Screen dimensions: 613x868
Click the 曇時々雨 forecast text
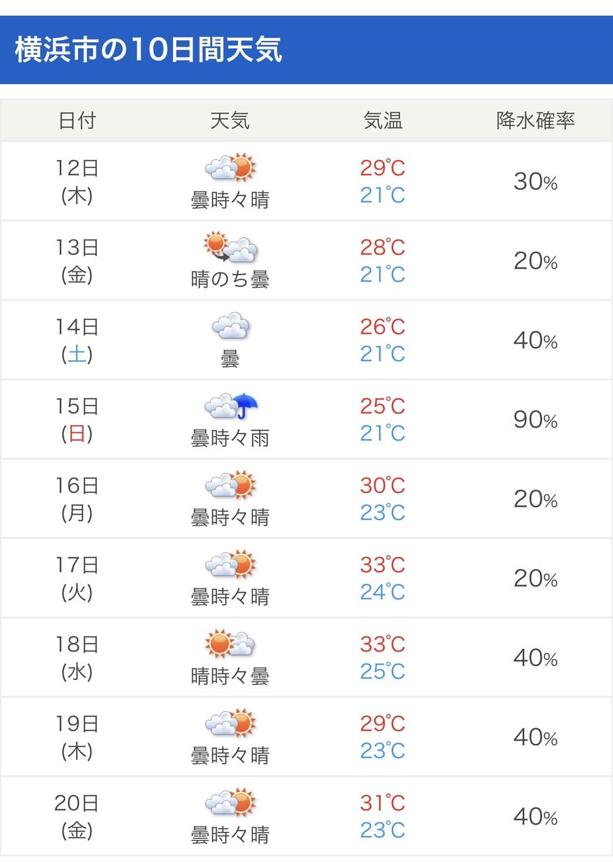pyautogui.click(x=230, y=438)
